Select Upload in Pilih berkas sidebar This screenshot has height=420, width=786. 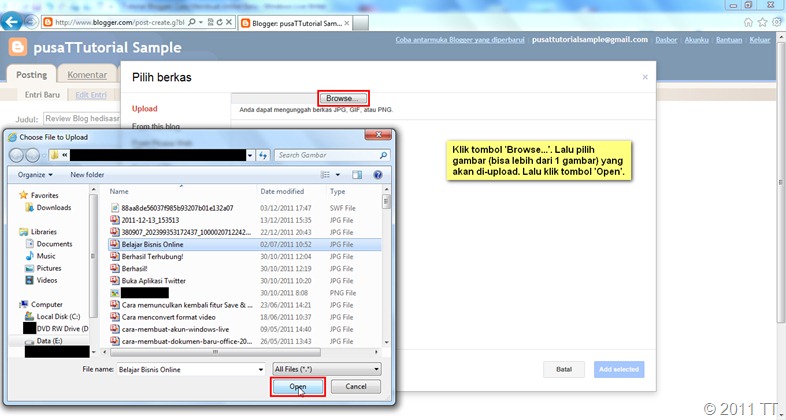click(x=144, y=109)
